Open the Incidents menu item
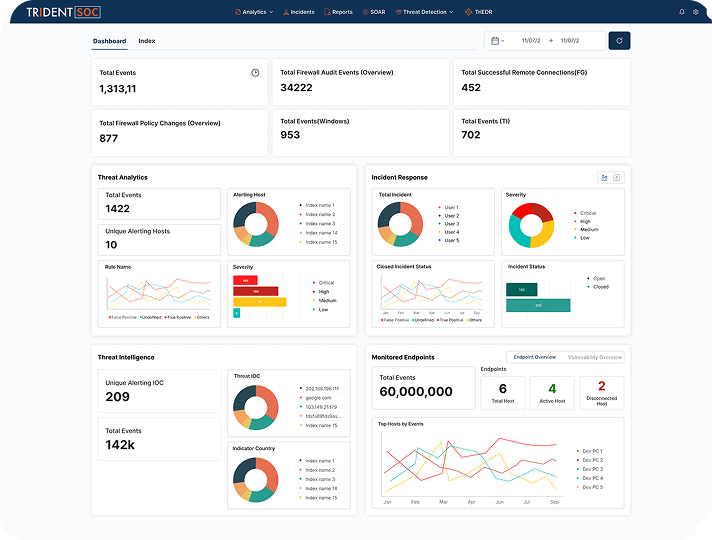712x540 pixels. click(x=299, y=12)
